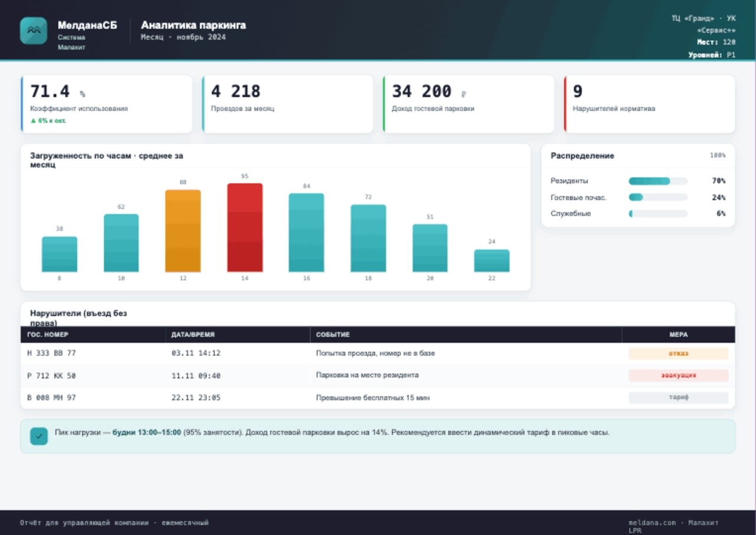Click the Нарушители table heading
The image size is (756, 535).
(x=79, y=318)
